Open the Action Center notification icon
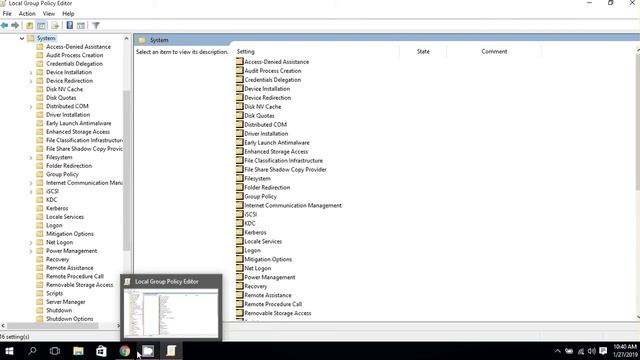Screen dimensions: 640x360 603,351
